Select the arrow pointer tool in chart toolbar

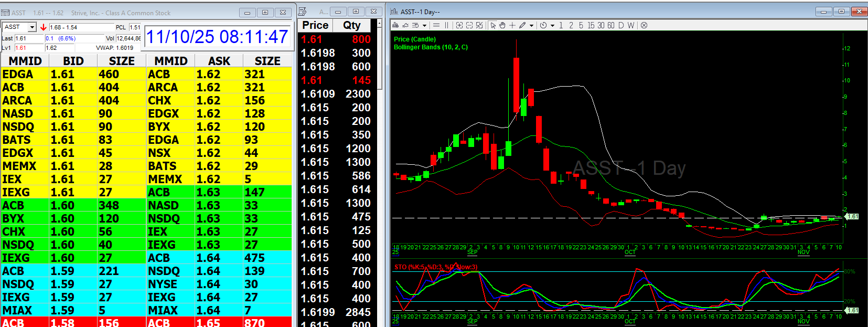pos(493,25)
